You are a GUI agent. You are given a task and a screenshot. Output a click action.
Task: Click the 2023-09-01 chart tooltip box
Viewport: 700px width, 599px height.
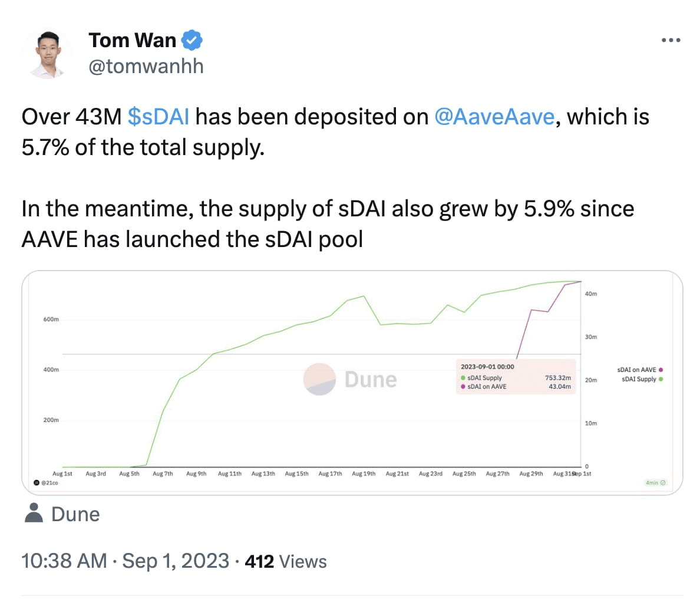tap(517, 377)
